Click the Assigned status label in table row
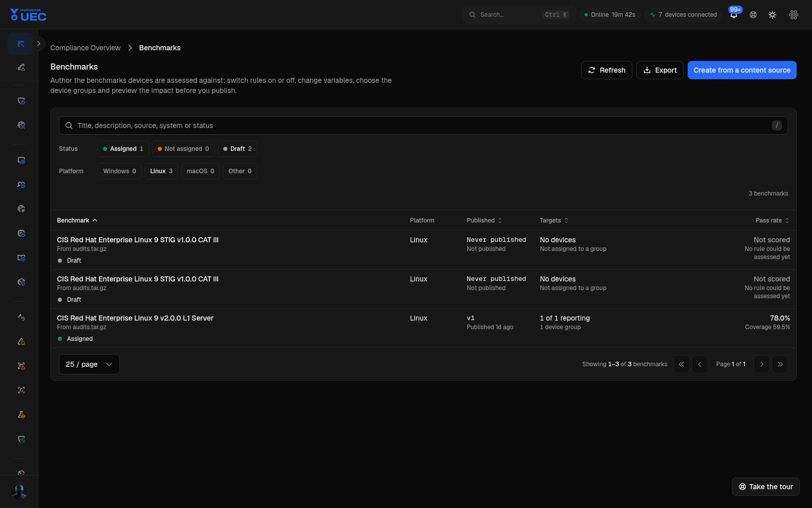This screenshot has height=508, width=812. tap(80, 339)
